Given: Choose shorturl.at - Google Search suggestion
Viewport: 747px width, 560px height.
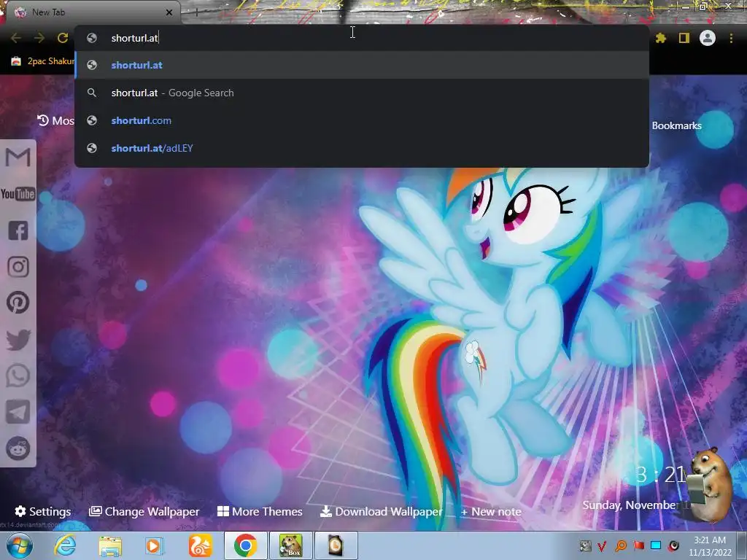Looking at the screenshot, I should 362,93.
